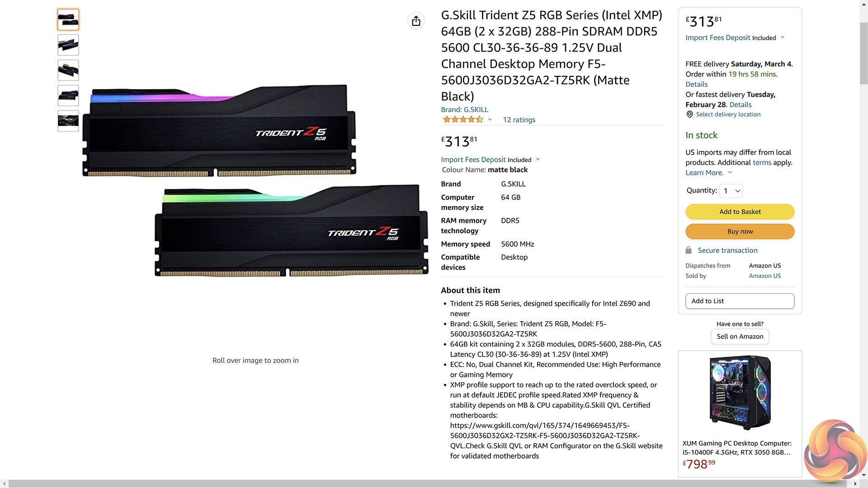Select the second product thumbnail
Image resolution: width=868 pixels, height=488 pixels.
68,45
